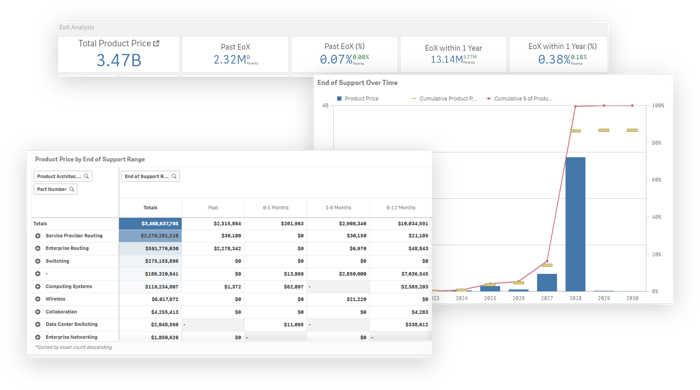
Task: Click search icon in End of Support Range filter
Action: 174,176
